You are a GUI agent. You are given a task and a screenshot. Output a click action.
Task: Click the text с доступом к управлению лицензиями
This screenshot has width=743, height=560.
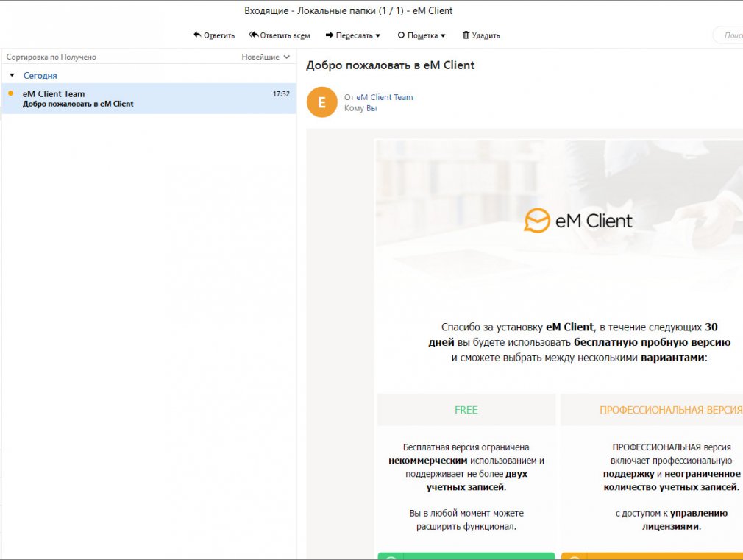point(672,520)
